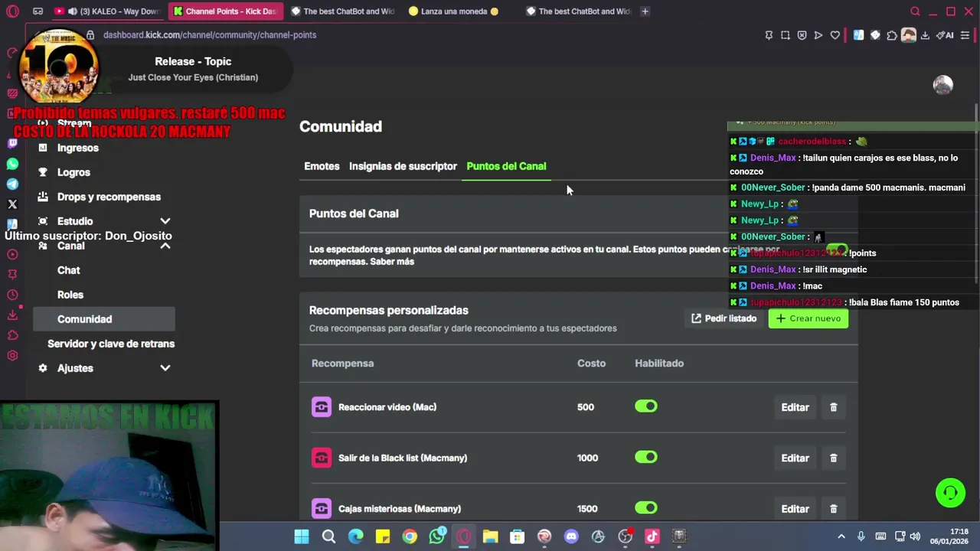Open Twitch in the Opera sidebar
The height and width of the screenshot is (551, 980).
12,143
